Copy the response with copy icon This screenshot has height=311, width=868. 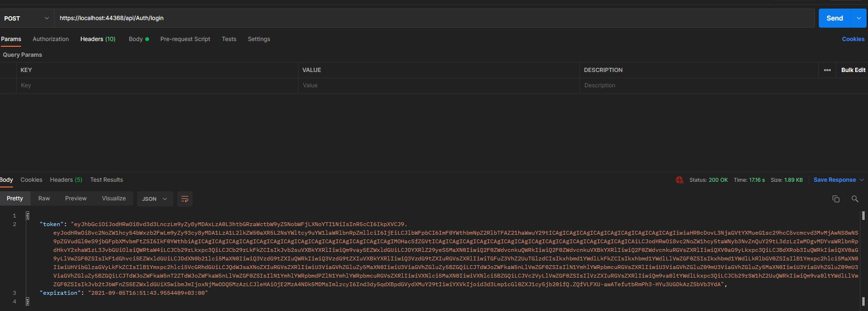[x=836, y=199]
